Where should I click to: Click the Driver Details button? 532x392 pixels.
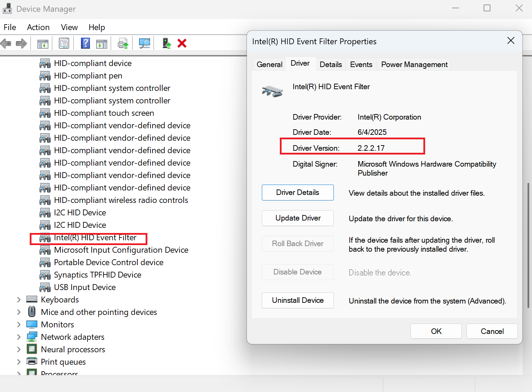[298, 193]
